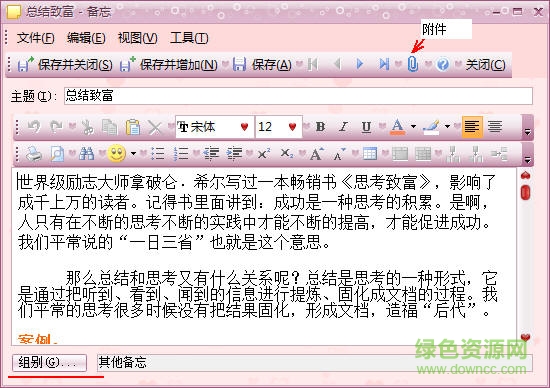Image resolution: width=550 pixels, height=388 pixels.
Task: Click the print preview icon
Action: click(x=57, y=154)
